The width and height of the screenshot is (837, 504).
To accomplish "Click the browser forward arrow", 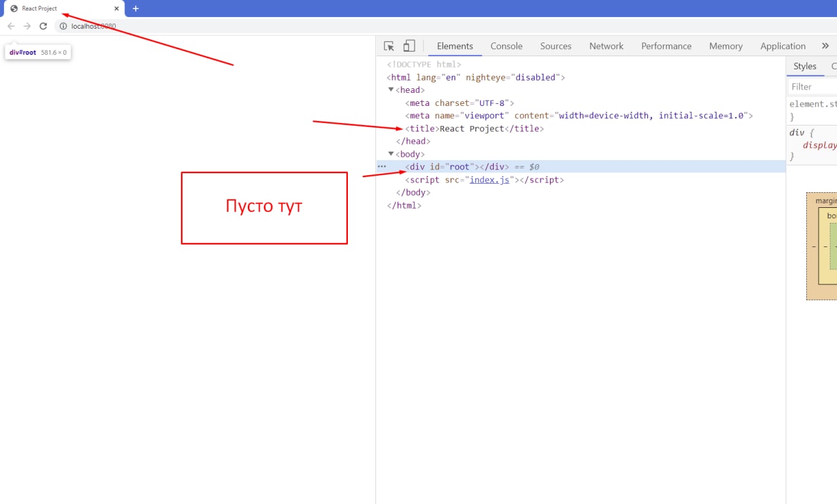I will [27, 26].
